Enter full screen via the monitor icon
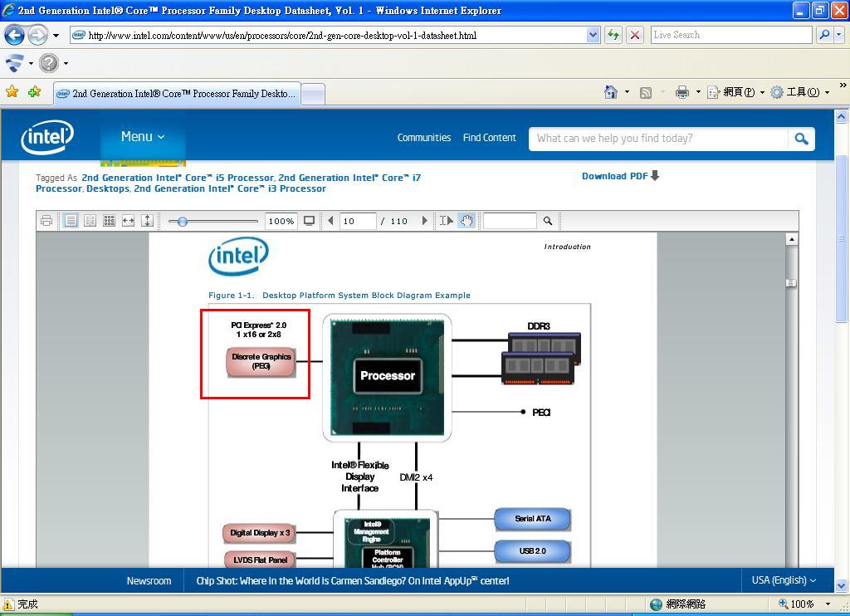The height and width of the screenshot is (616, 850). coord(309,221)
